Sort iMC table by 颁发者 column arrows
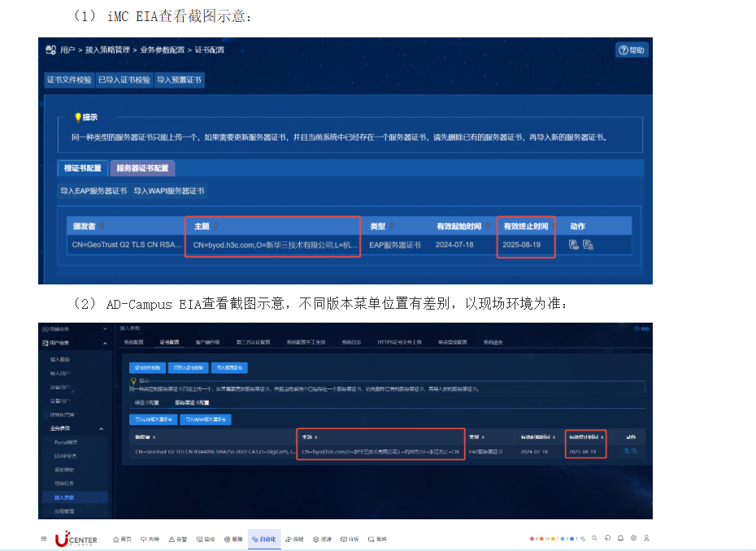The width and height of the screenshot is (756, 551). [102, 226]
